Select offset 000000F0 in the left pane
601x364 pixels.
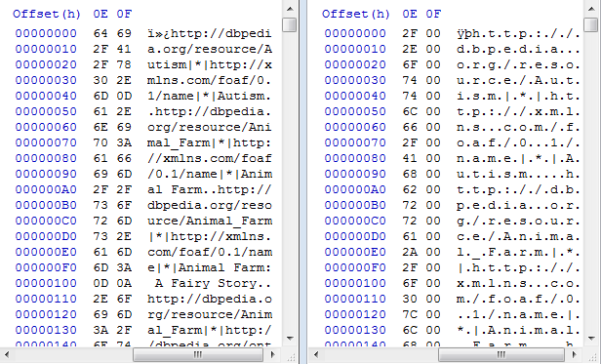tap(46, 267)
